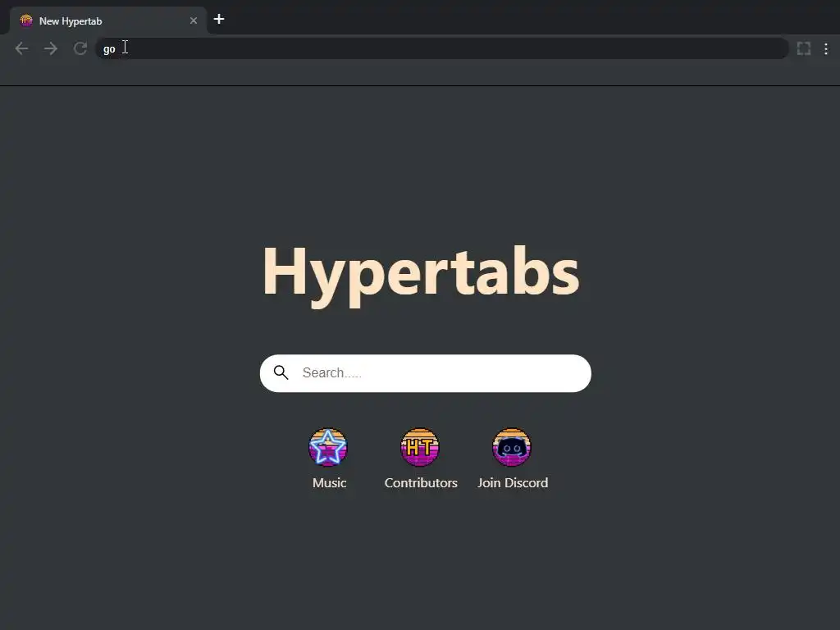
Task: Select the New Hypertab tab
Action: click(x=108, y=21)
